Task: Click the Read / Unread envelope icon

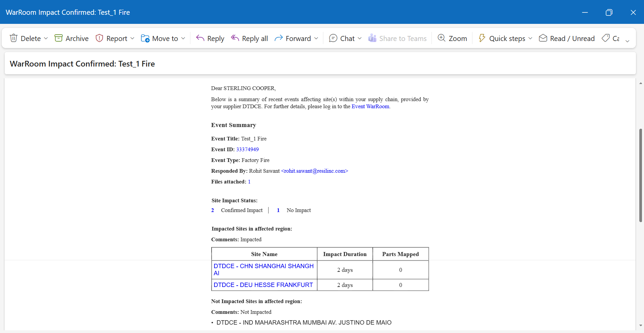Action: (x=543, y=38)
